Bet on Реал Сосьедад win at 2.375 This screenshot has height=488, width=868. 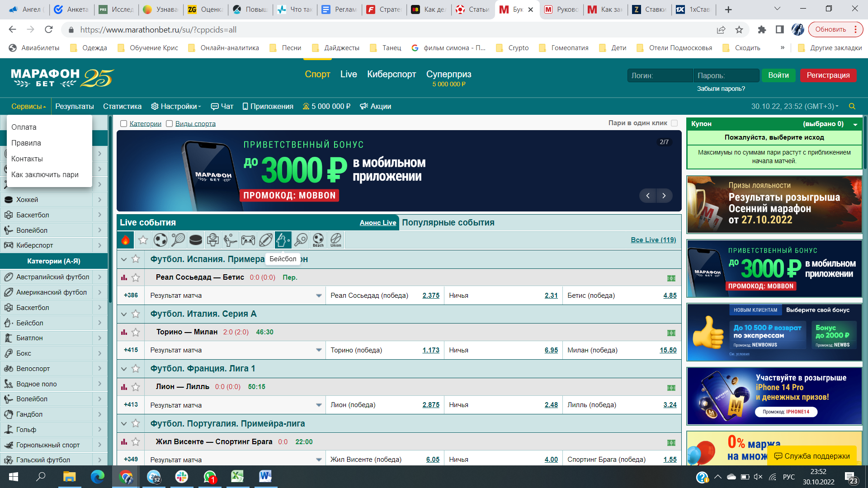click(431, 296)
